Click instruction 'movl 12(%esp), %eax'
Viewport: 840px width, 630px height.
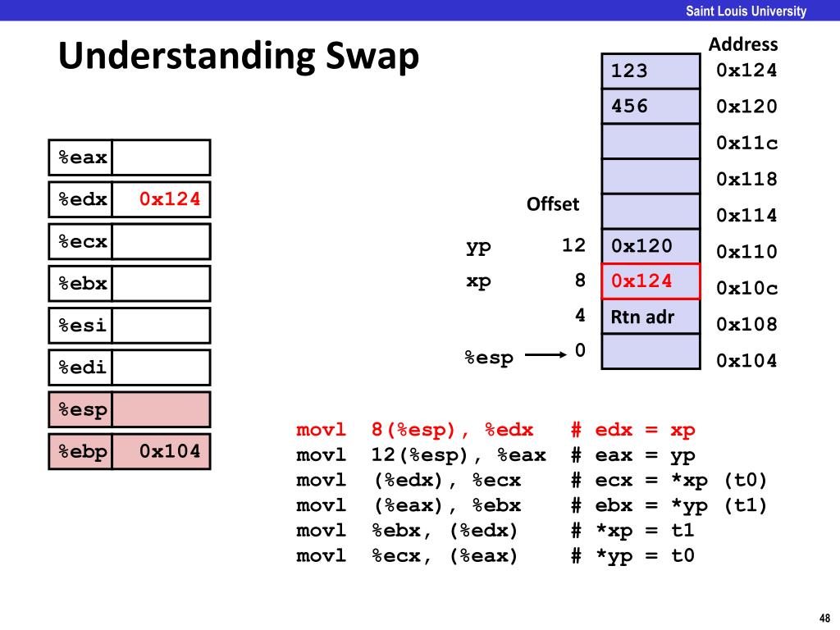pyautogui.click(x=421, y=455)
